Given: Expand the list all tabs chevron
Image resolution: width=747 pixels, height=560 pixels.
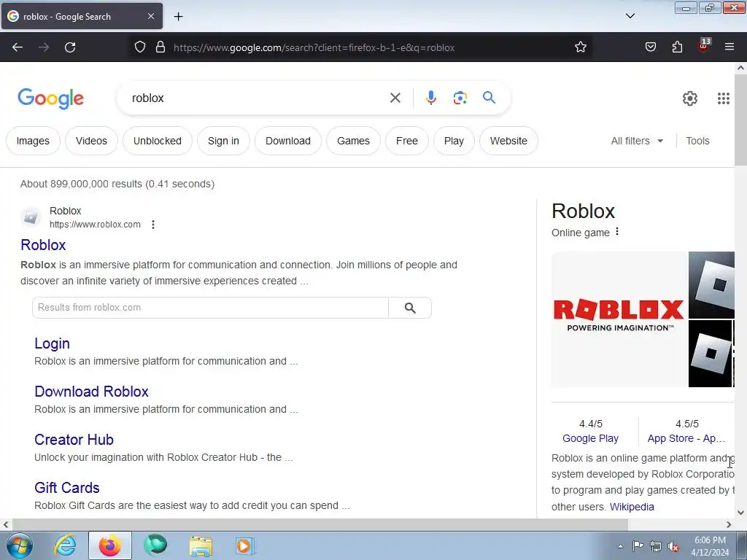Looking at the screenshot, I should [630, 16].
